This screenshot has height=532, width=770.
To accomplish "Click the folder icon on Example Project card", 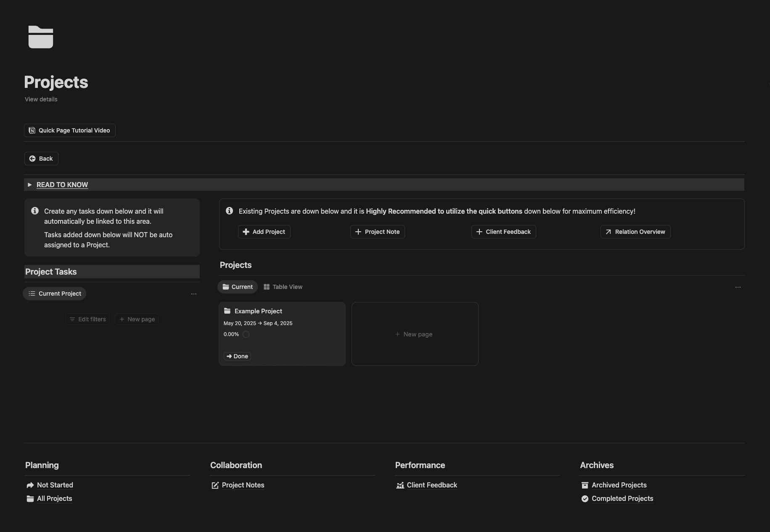I will pyautogui.click(x=227, y=311).
